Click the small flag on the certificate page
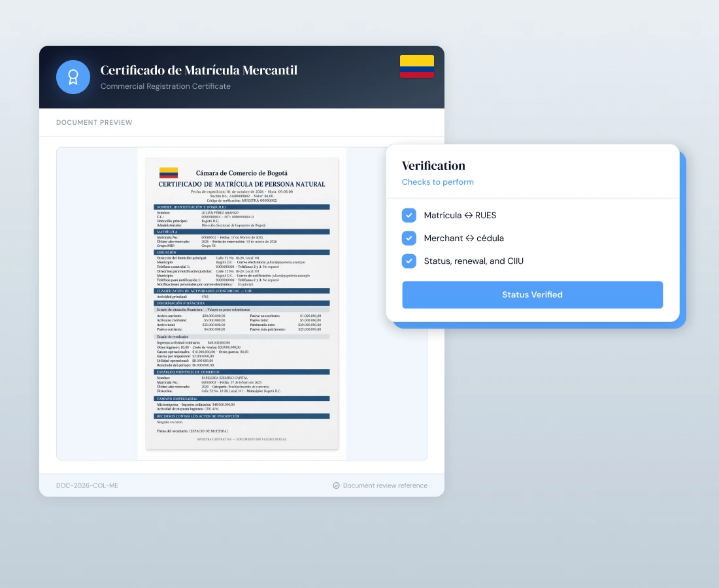 click(168, 172)
